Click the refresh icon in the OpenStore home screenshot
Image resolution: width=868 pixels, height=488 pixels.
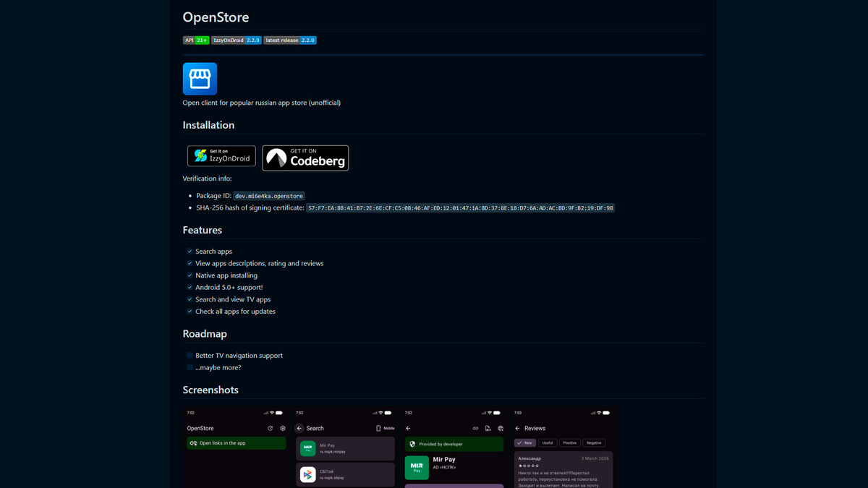tap(271, 429)
